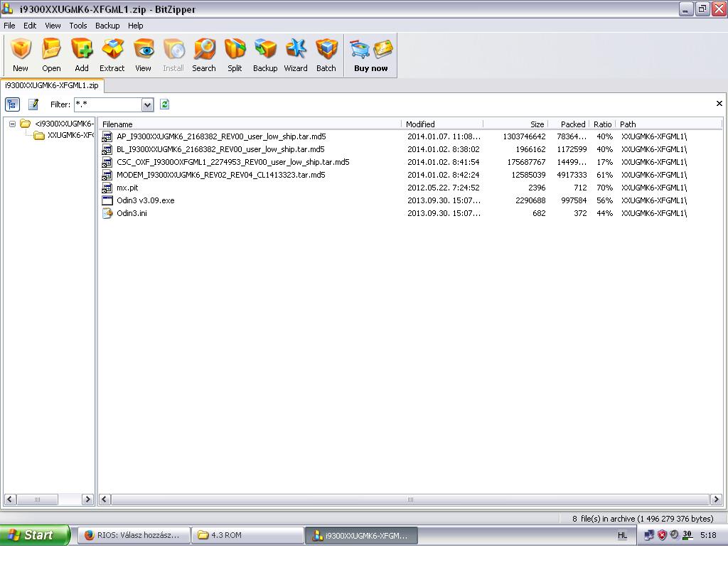Select CSC_OXF_I9300OXFGML1 file name
Viewport: 728px width, 577px height.
pos(233,163)
